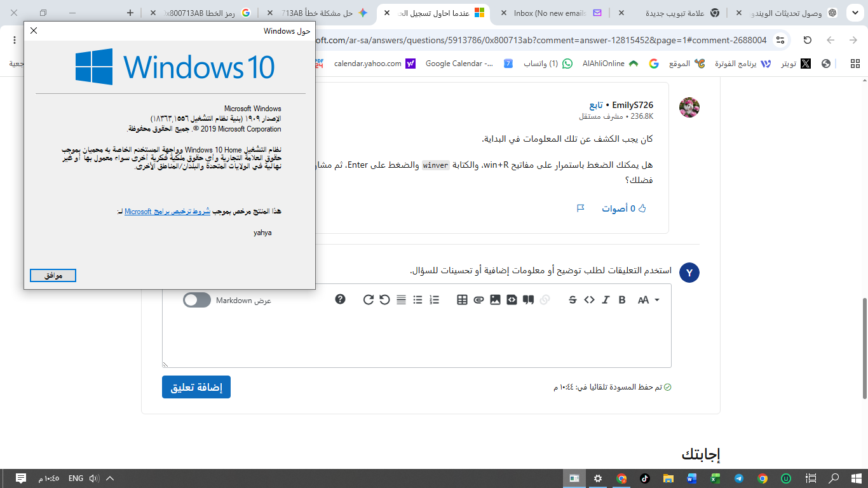This screenshot has width=868, height=488.
Task: Open the Windows Start menu
Action: 855,478
